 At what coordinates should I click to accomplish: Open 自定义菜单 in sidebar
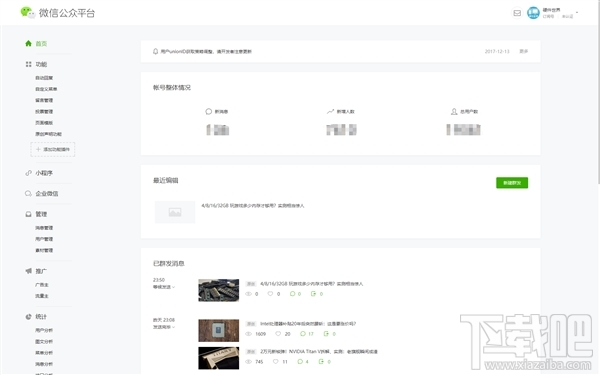click(x=46, y=89)
